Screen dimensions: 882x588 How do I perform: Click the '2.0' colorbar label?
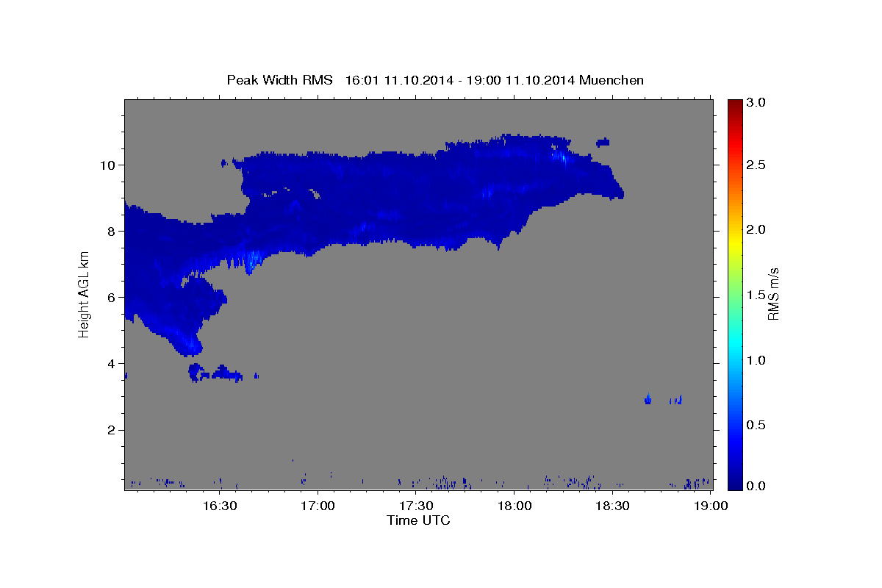tap(757, 229)
